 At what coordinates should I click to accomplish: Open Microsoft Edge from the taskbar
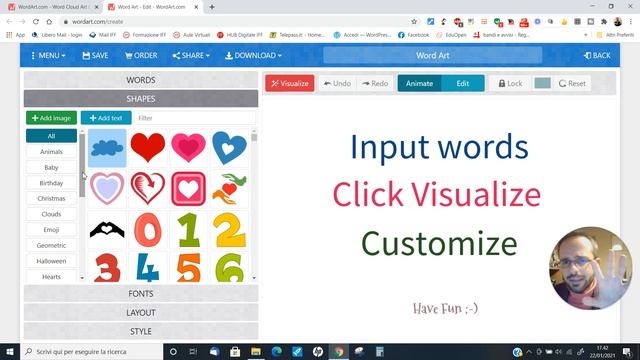click(277, 351)
